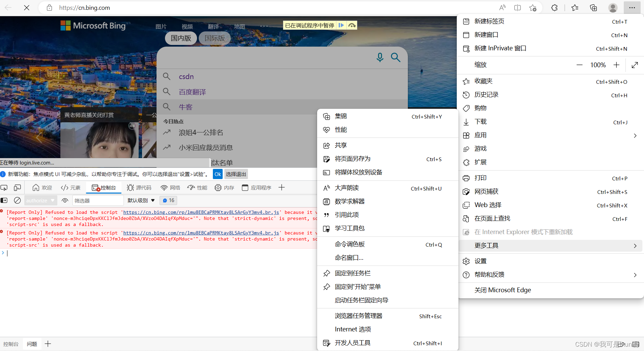Open the Extensions puzzle icon in toolbar
Image resolution: width=644 pixels, height=351 pixels.
click(554, 7)
